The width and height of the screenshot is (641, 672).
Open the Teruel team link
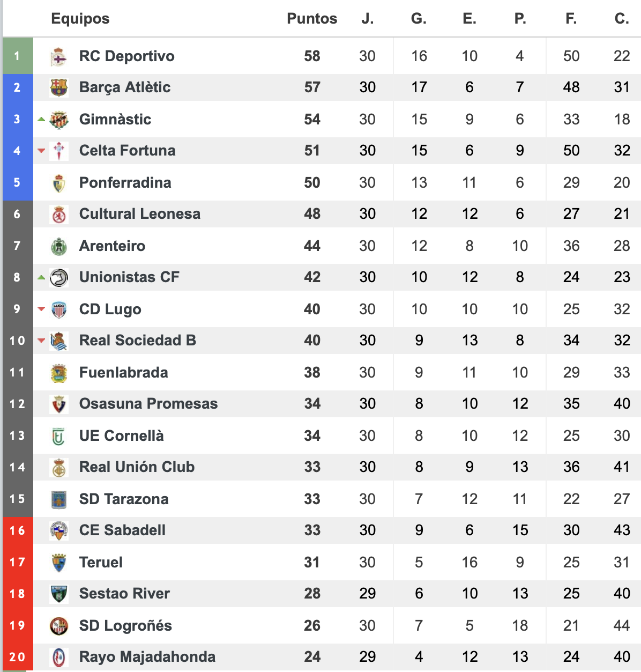(101, 563)
